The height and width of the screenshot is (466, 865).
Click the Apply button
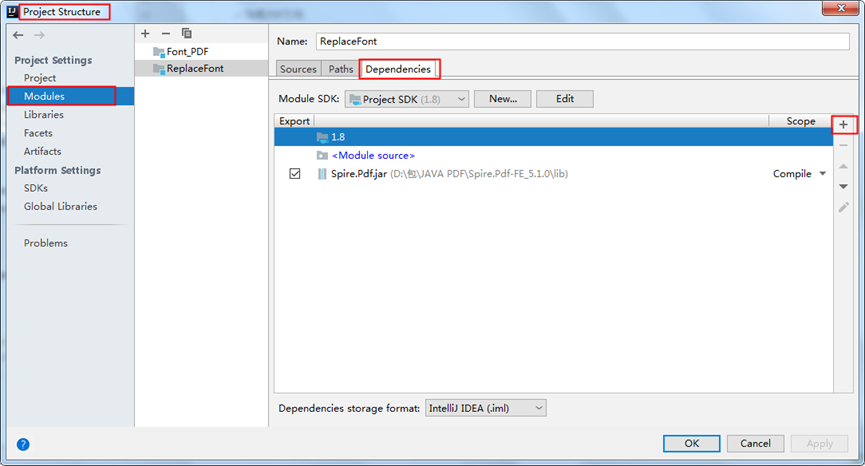819,444
